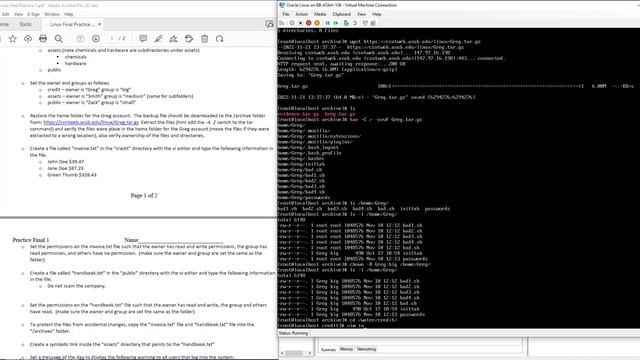Print the PDF using the printer icon
640x360 pixels.
tap(43, 39)
